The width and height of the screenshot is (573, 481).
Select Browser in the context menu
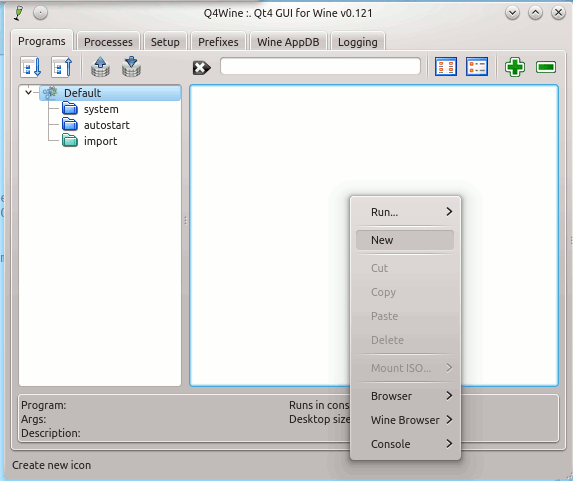(405, 396)
